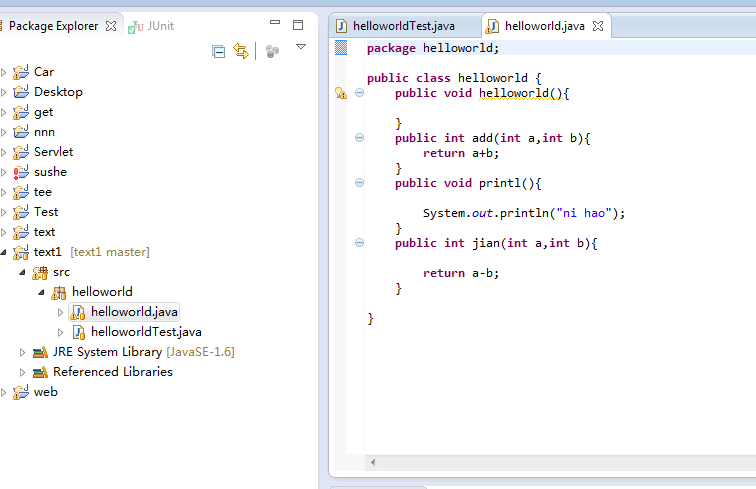Click the text project icon
Viewport: 756px width, 489px height.
[21, 232]
